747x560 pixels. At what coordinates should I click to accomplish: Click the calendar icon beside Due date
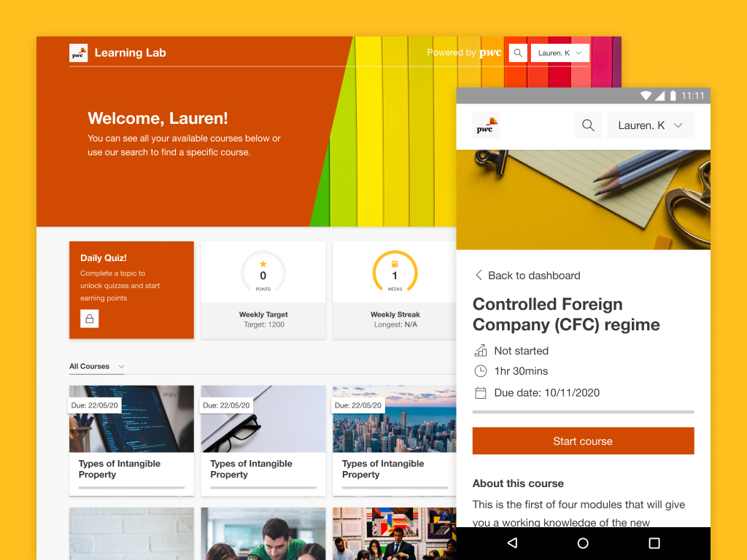point(480,393)
